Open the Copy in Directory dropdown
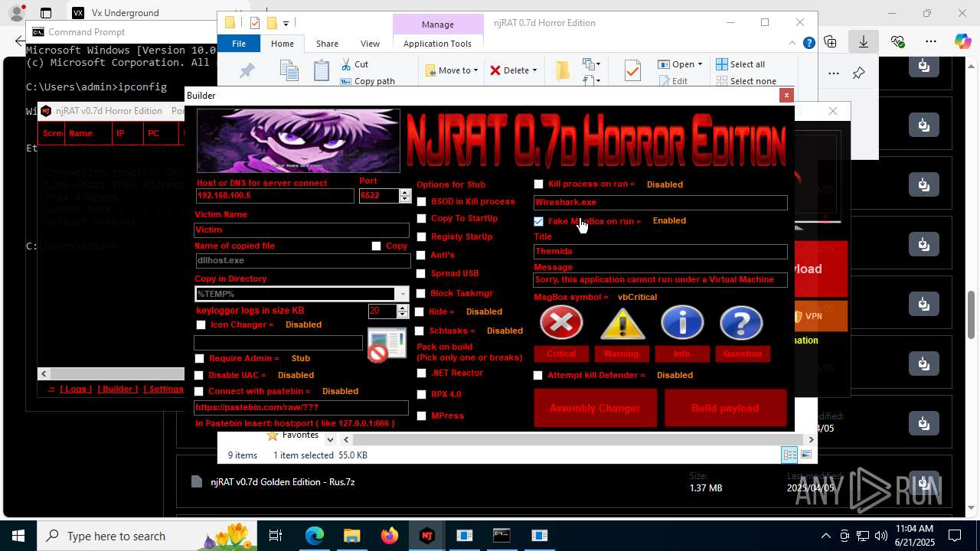 click(402, 294)
